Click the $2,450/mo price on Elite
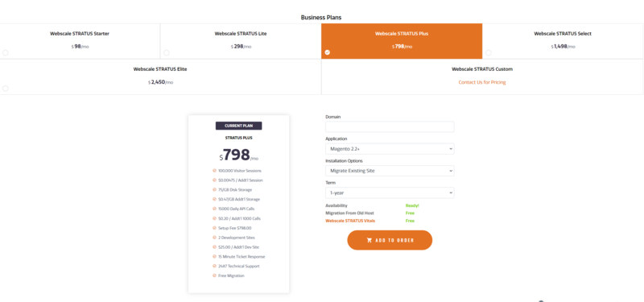 pyautogui.click(x=160, y=82)
